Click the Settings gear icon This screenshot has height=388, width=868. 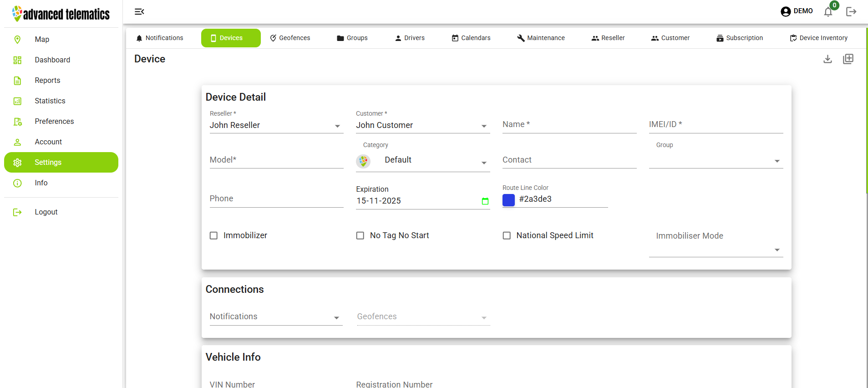[17, 163]
